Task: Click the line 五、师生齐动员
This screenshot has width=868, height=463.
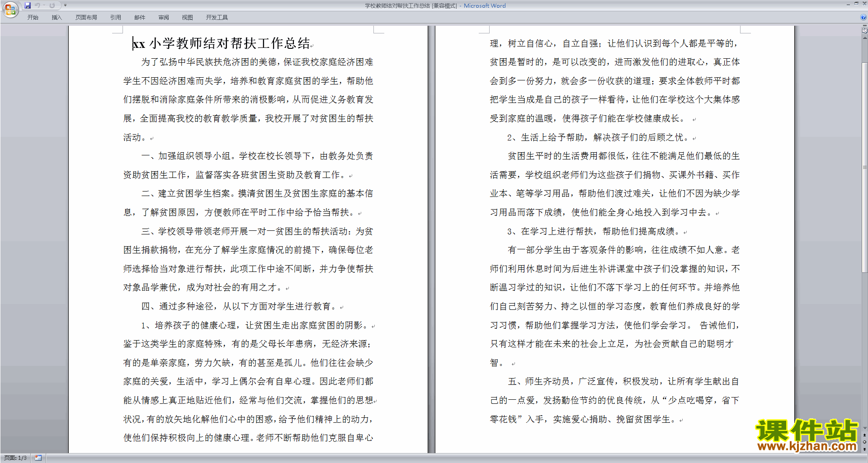Action: click(624, 381)
